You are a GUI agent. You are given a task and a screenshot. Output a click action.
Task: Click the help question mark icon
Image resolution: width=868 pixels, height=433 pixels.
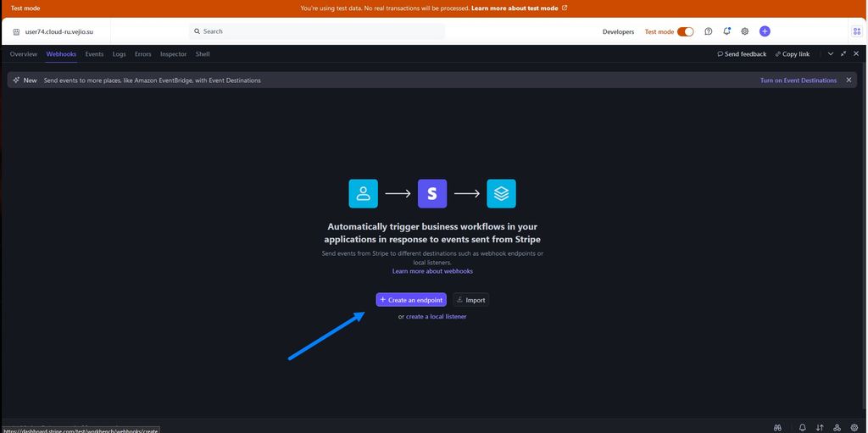tap(708, 31)
